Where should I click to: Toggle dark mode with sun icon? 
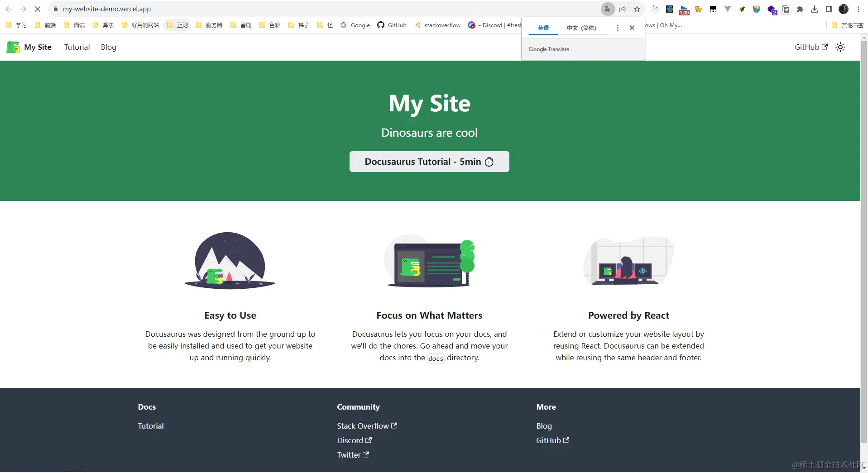pyautogui.click(x=840, y=47)
